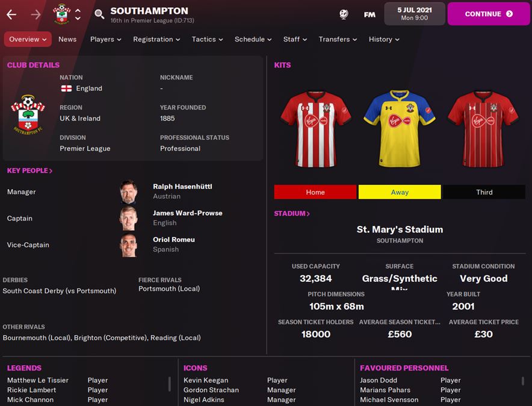Click the Southampton club badge in header

coord(61,14)
